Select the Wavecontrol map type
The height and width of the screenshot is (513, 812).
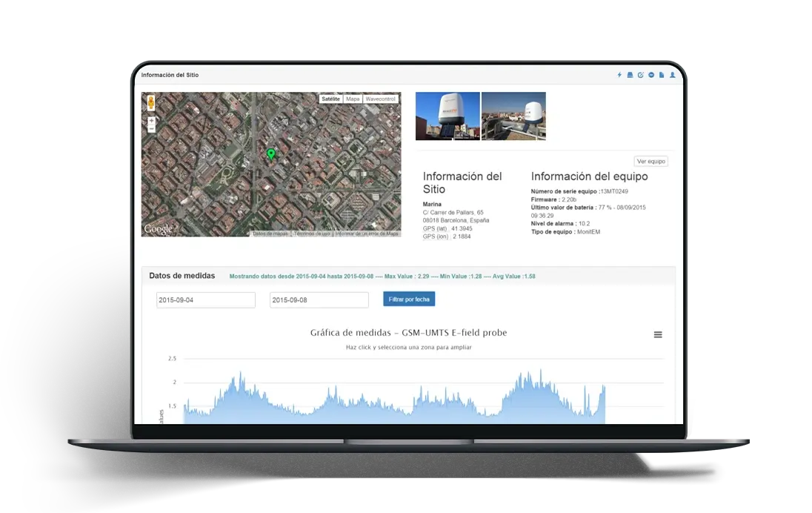point(381,99)
